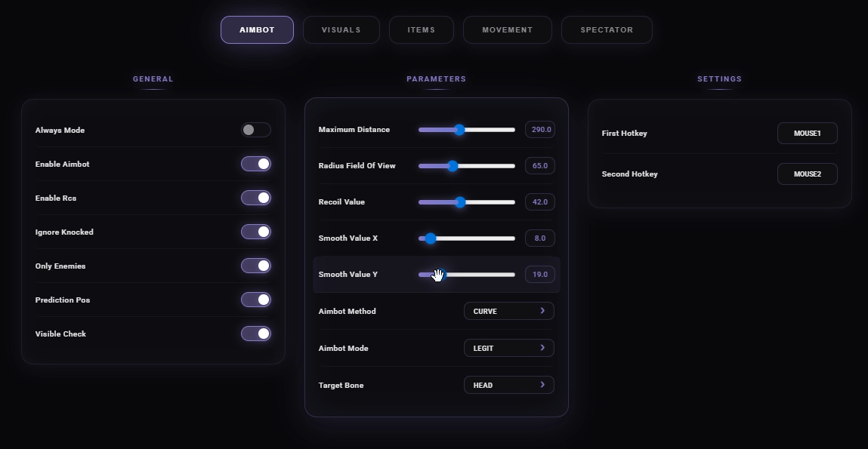The height and width of the screenshot is (449, 868).
Task: Disable the Enable Aimbot switch
Action: 256,164
